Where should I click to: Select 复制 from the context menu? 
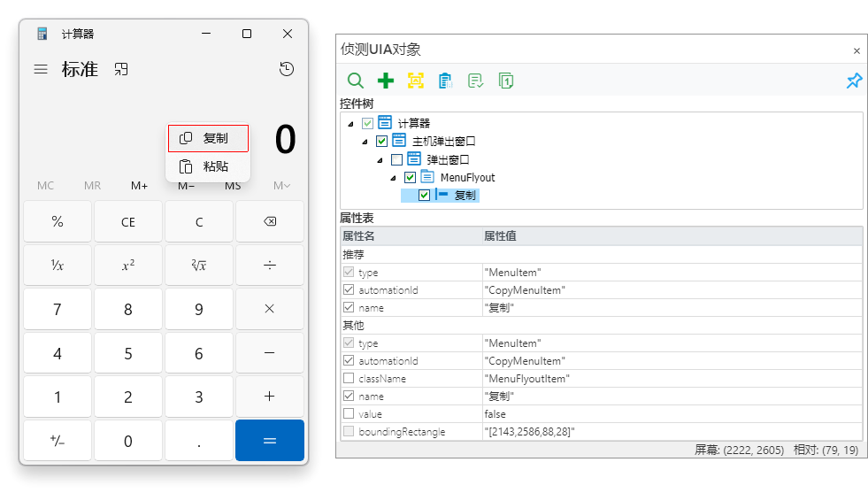(208, 138)
